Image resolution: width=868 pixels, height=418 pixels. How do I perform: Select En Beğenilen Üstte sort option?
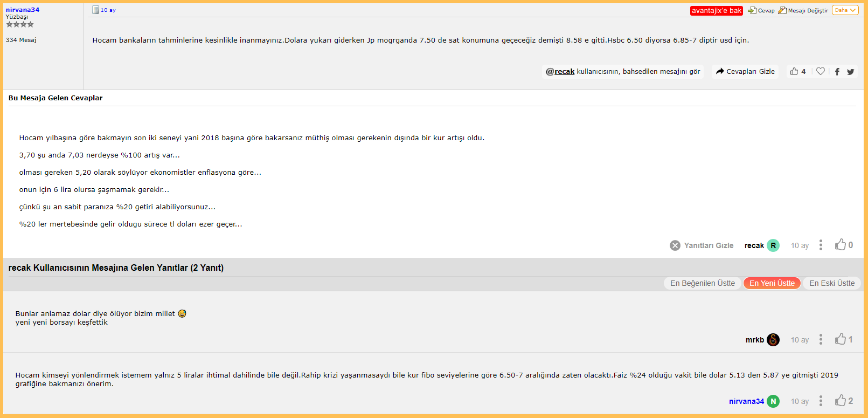703,283
